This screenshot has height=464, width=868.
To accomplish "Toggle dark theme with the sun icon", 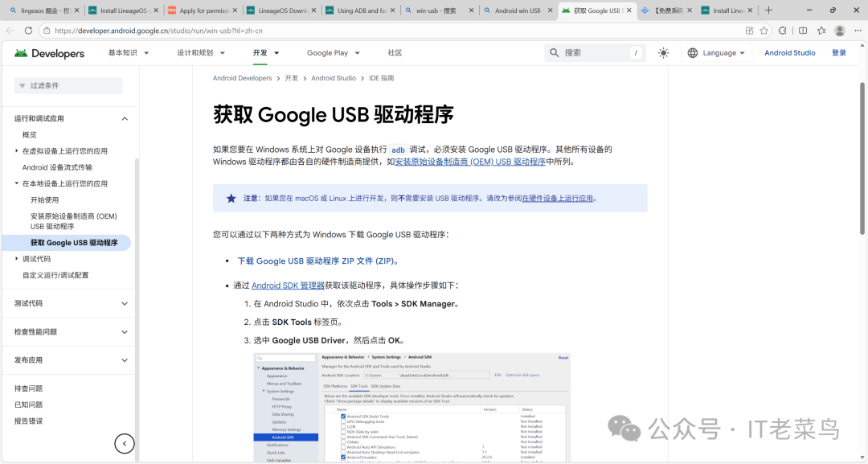I will pyautogui.click(x=663, y=52).
